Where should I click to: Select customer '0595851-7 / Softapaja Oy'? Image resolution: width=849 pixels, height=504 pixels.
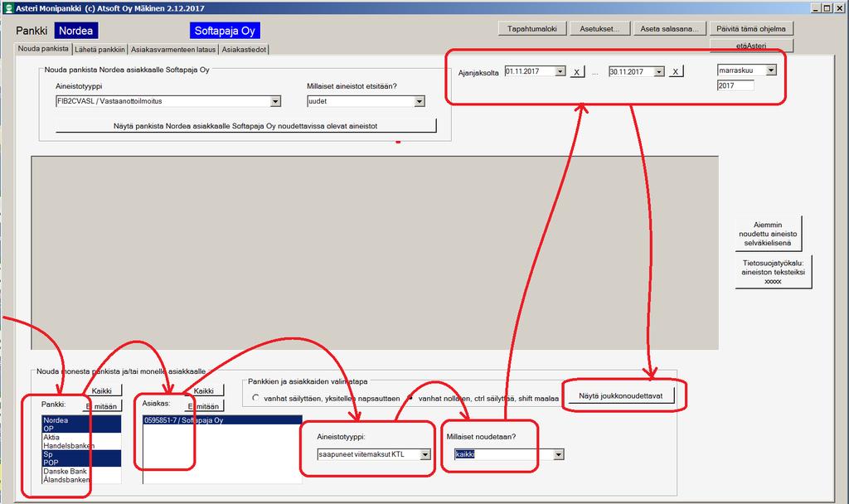222,420
